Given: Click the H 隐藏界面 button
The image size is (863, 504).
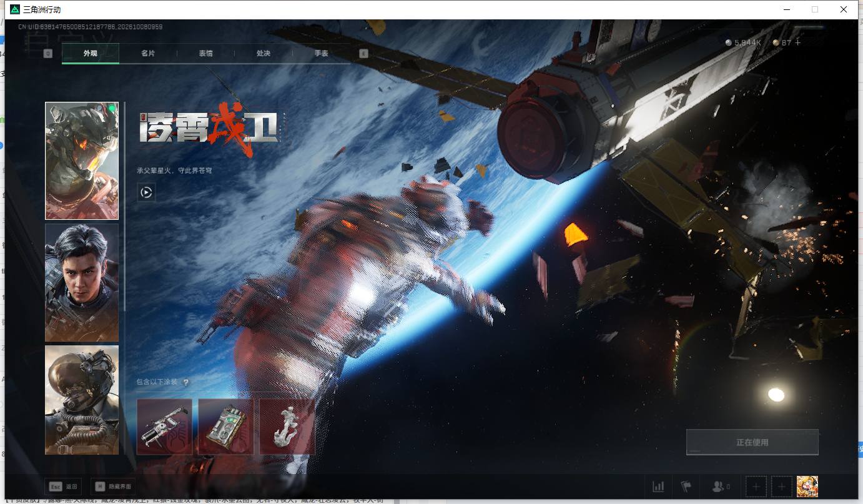Looking at the screenshot, I should tap(113, 487).
